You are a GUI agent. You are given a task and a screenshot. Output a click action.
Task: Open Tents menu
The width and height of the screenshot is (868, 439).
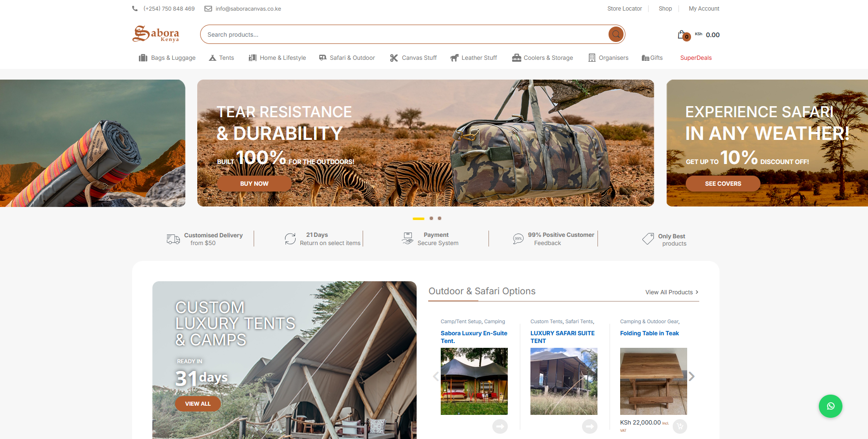coord(221,58)
